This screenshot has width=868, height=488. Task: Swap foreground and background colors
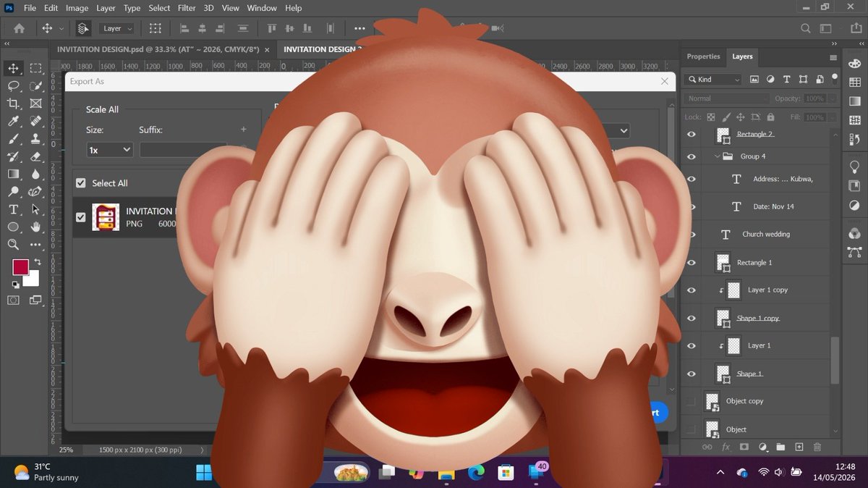(36, 261)
